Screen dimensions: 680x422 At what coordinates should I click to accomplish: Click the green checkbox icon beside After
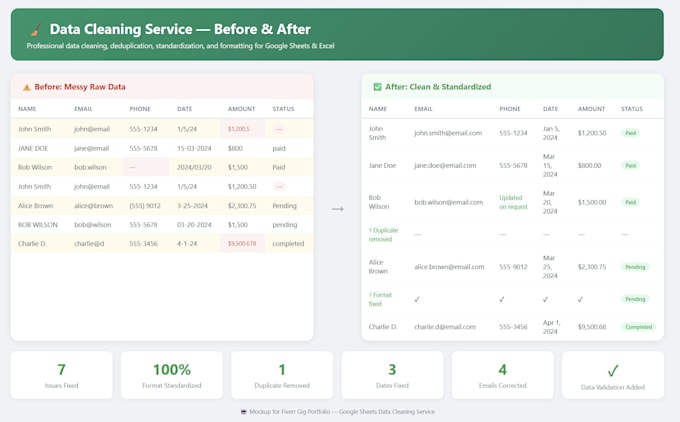coord(377,87)
